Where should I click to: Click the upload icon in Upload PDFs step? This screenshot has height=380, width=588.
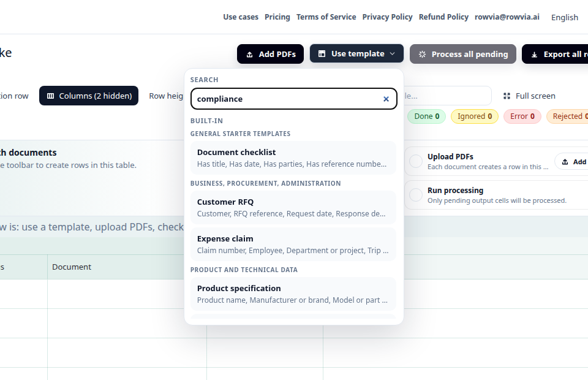(x=565, y=162)
